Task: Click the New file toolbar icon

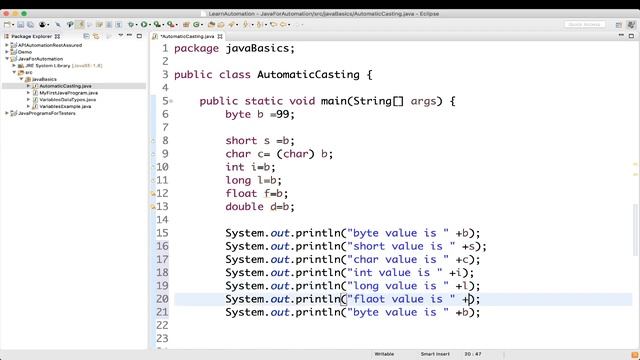Action: [7, 25]
